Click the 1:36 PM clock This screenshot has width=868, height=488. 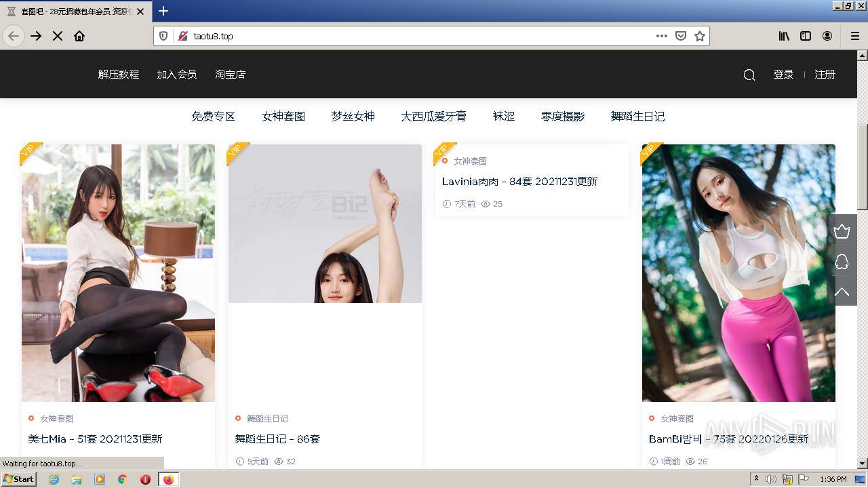[833, 479]
